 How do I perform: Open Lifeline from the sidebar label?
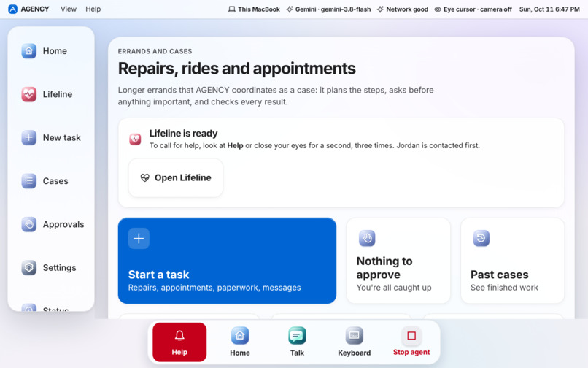(58, 94)
